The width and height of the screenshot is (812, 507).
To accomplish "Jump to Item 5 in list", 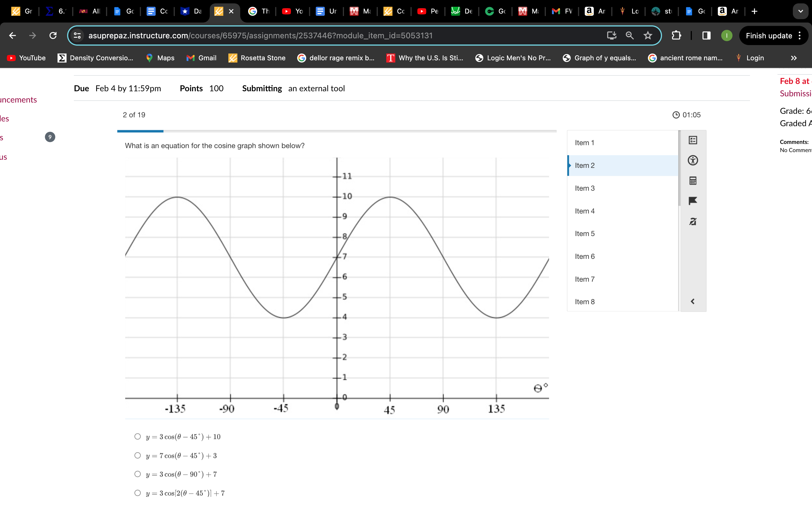I will 584,234.
